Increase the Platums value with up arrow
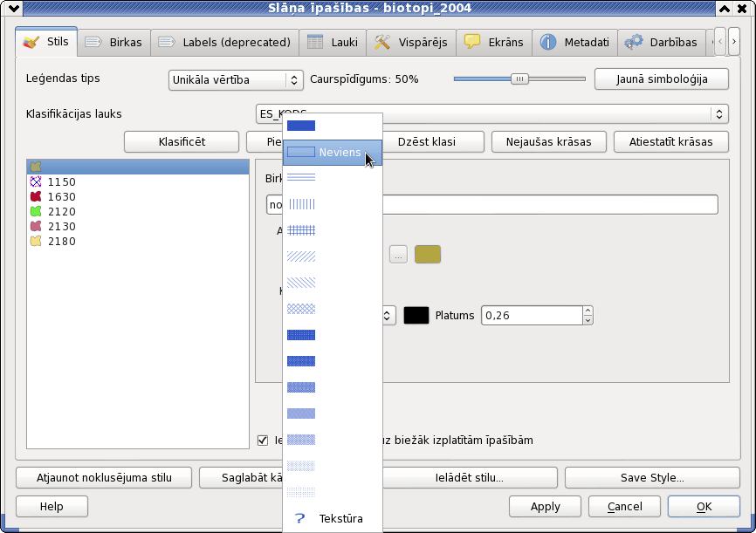 pyautogui.click(x=588, y=311)
